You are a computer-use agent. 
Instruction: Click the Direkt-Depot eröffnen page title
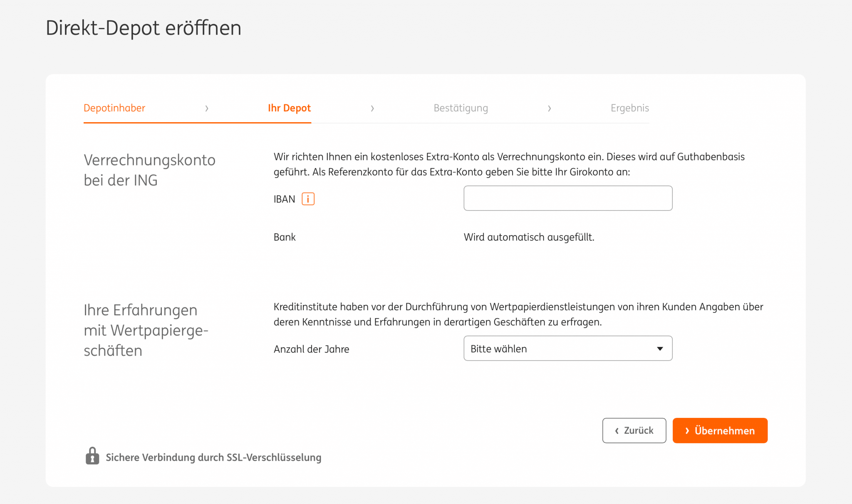[x=144, y=28]
